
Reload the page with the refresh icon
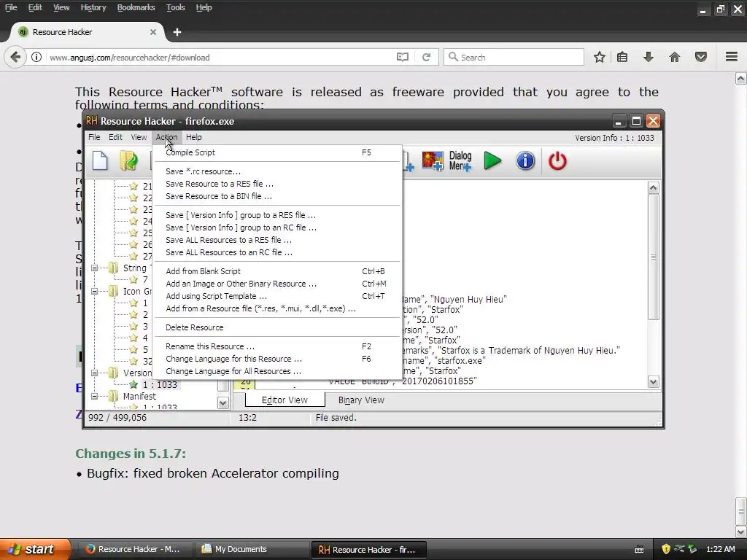[x=426, y=57]
